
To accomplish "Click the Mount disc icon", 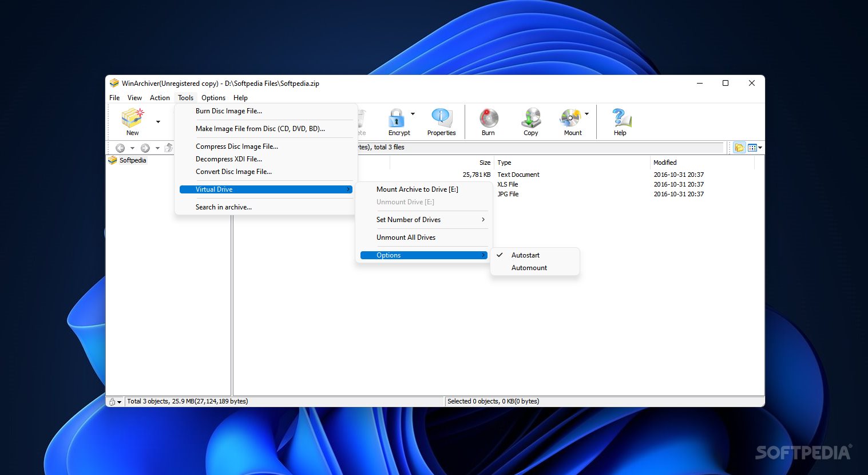I will 570,118.
